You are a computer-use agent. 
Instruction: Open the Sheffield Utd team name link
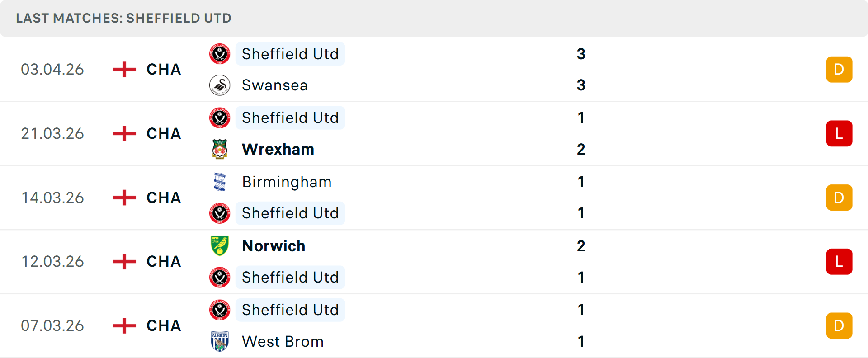290,54
